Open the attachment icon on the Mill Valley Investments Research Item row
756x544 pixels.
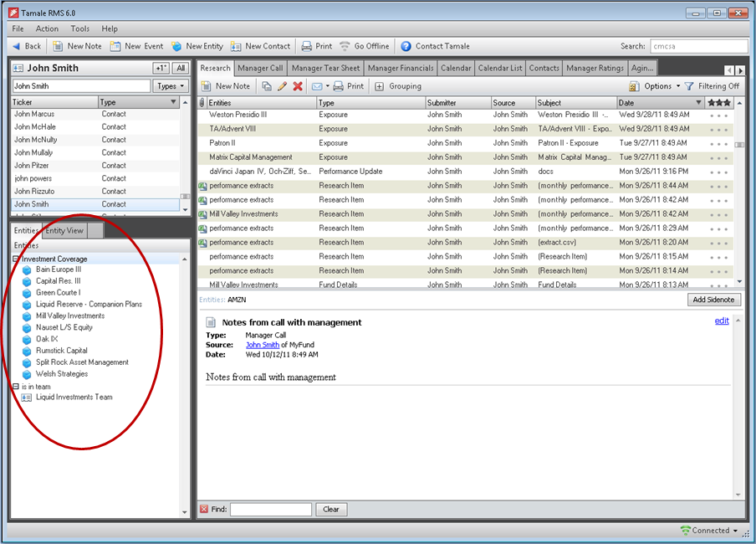point(202,214)
